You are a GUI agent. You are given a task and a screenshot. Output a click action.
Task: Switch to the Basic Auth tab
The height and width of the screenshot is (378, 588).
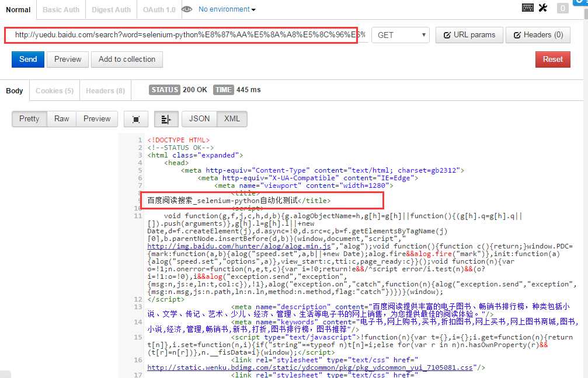(61, 10)
